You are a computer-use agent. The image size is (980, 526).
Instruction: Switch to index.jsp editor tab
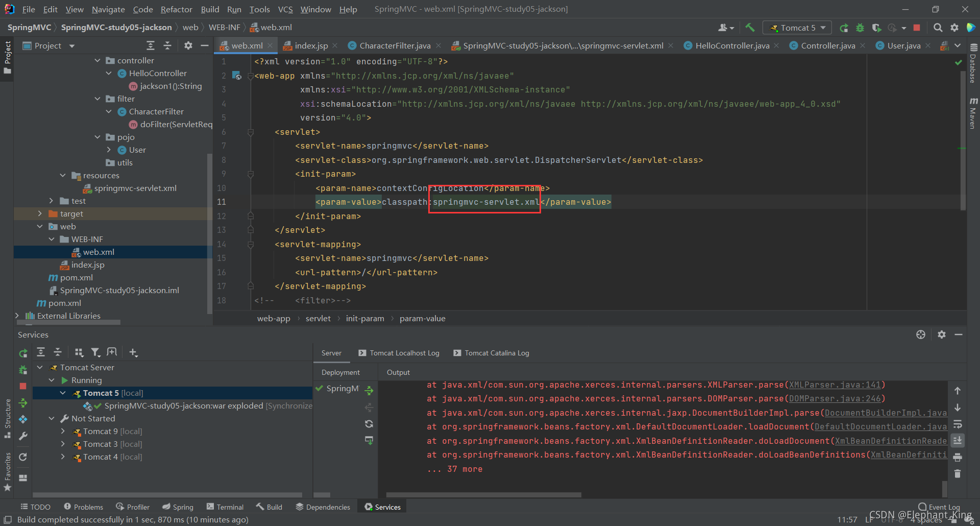pos(311,45)
